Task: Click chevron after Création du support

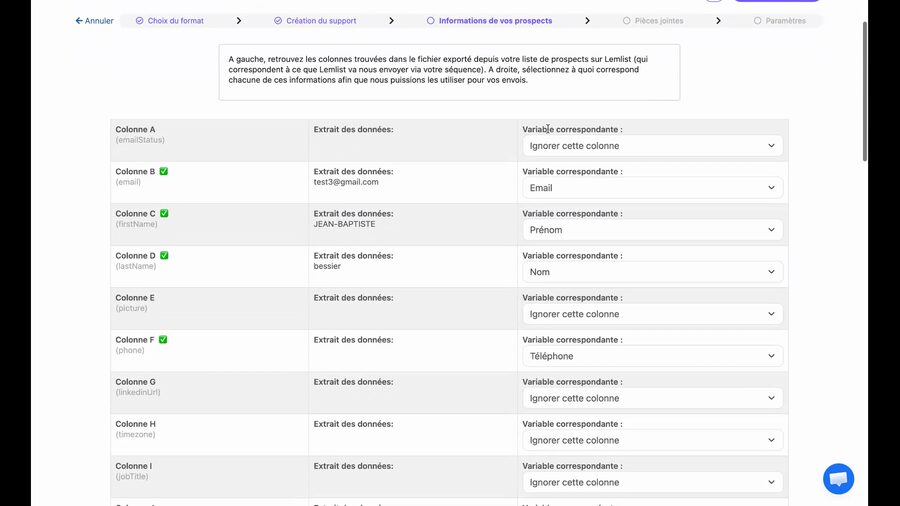Action: pyautogui.click(x=391, y=21)
